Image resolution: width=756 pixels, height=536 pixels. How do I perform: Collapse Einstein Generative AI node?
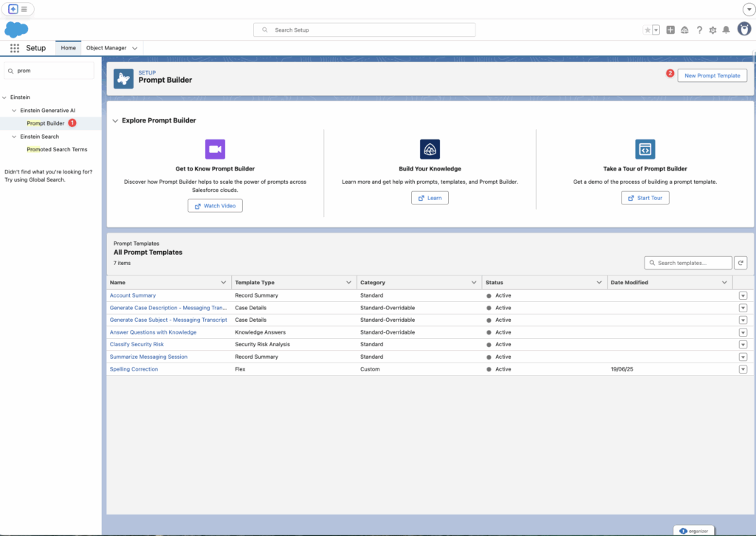click(x=14, y=111)
